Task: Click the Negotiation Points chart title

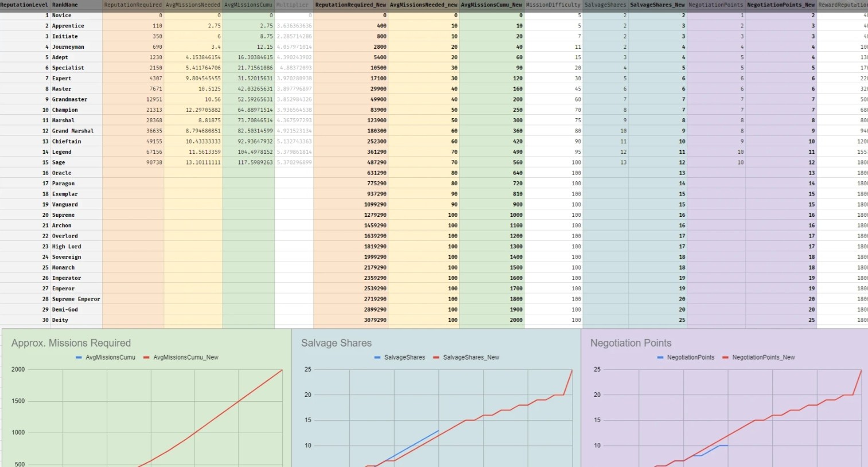Action: point(630,343)
